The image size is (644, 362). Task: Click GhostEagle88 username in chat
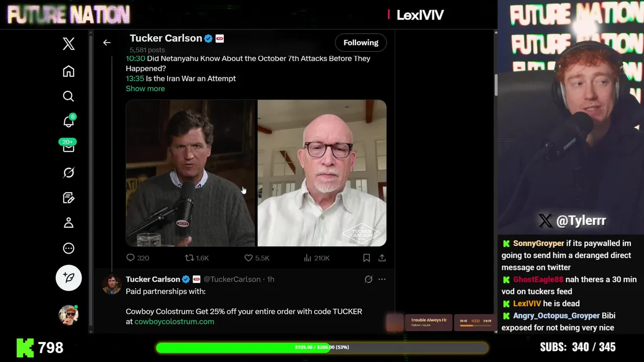[538, 280]
